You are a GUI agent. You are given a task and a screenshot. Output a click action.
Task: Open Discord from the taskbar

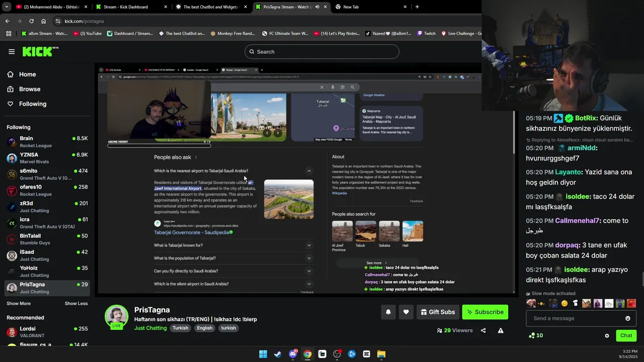[293, 354]
